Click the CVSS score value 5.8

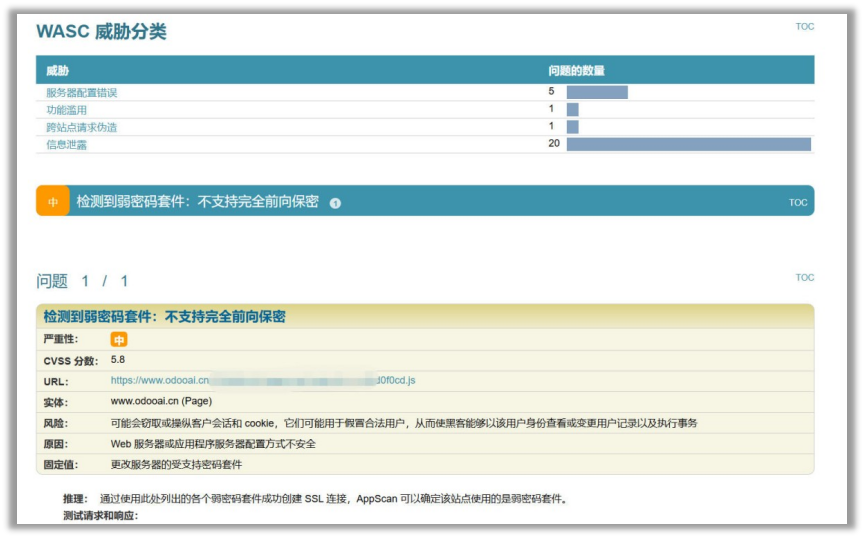[118, 360]
